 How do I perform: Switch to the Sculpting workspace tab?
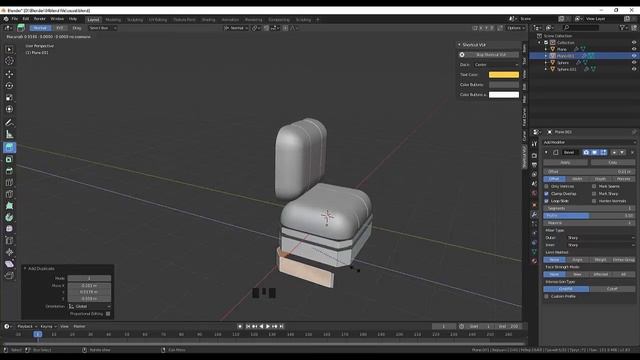pos(135,20)
